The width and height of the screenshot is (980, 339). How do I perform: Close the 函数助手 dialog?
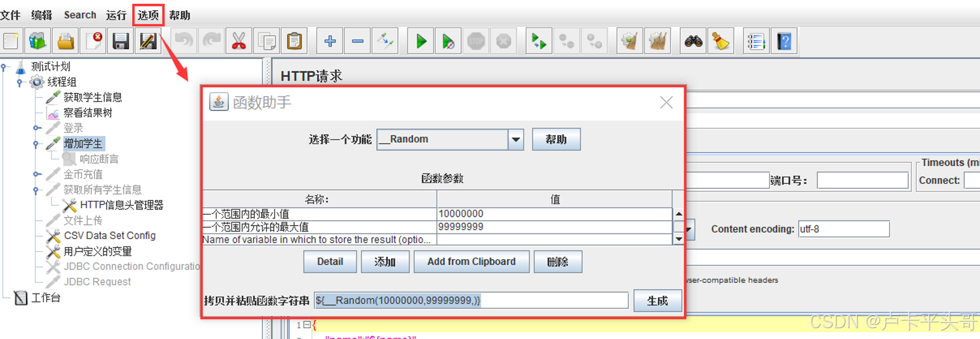(666, 102)
